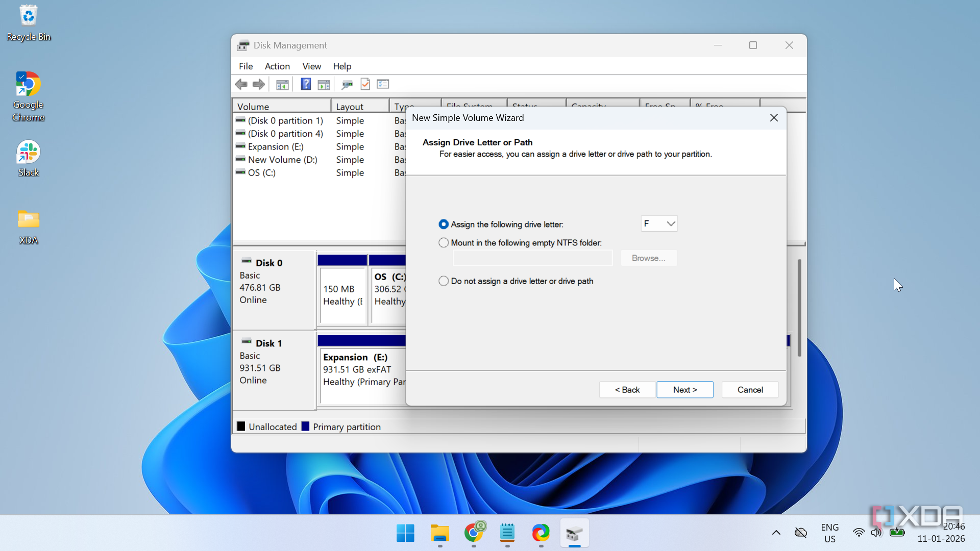
Task: Click Show/Hide Console Tree toolbar icon
Action: click(x=282, y=84)
